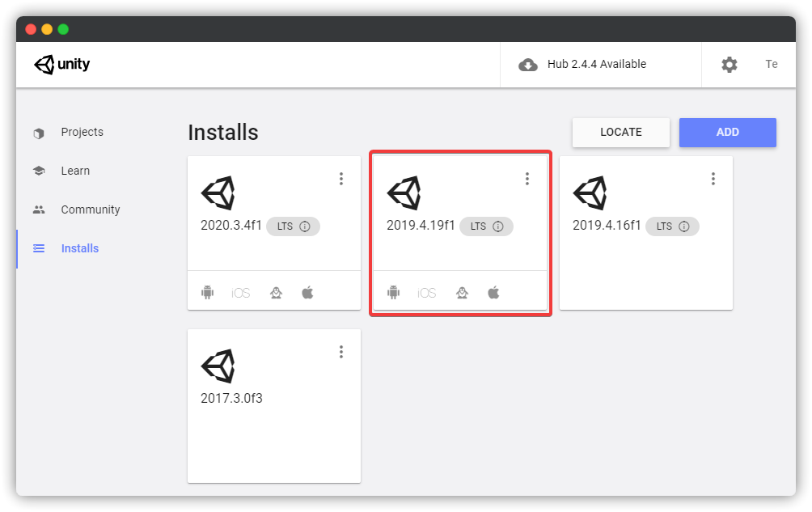Click the 2019.4.19f1 version text
Image resolution: width=812 pixels, height=512 pixels.
(421, 225)
